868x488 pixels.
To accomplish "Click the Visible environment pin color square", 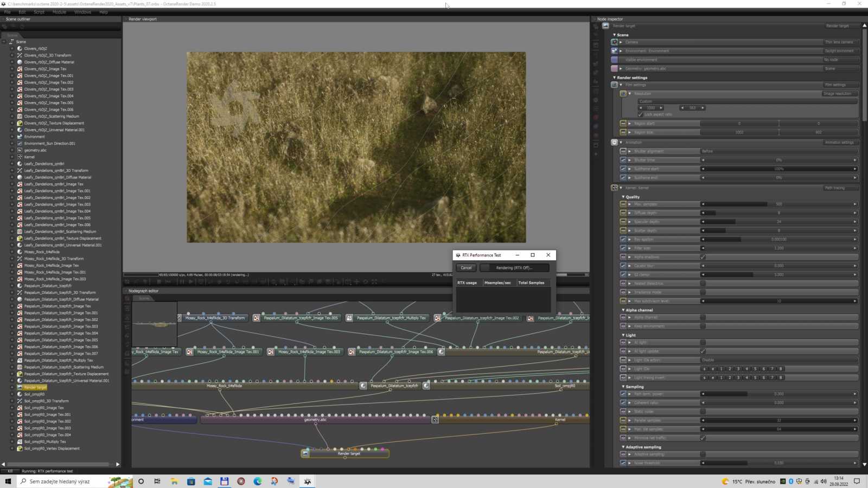I will [x=614, y=60].
